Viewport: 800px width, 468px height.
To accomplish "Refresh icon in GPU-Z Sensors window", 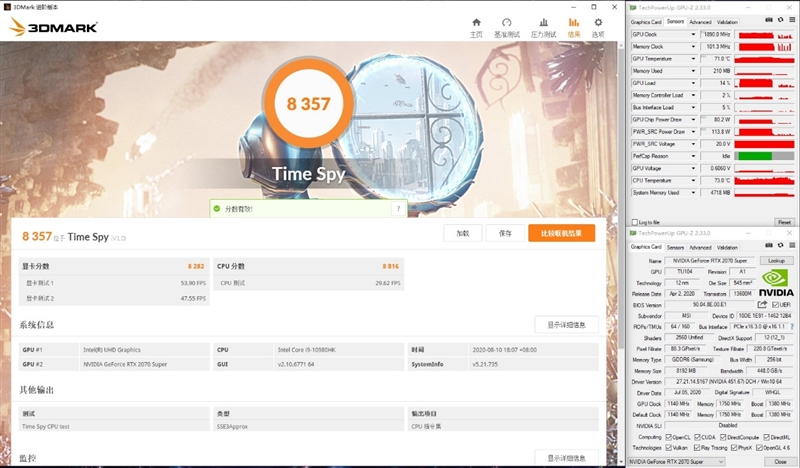I will click(780, 20).
